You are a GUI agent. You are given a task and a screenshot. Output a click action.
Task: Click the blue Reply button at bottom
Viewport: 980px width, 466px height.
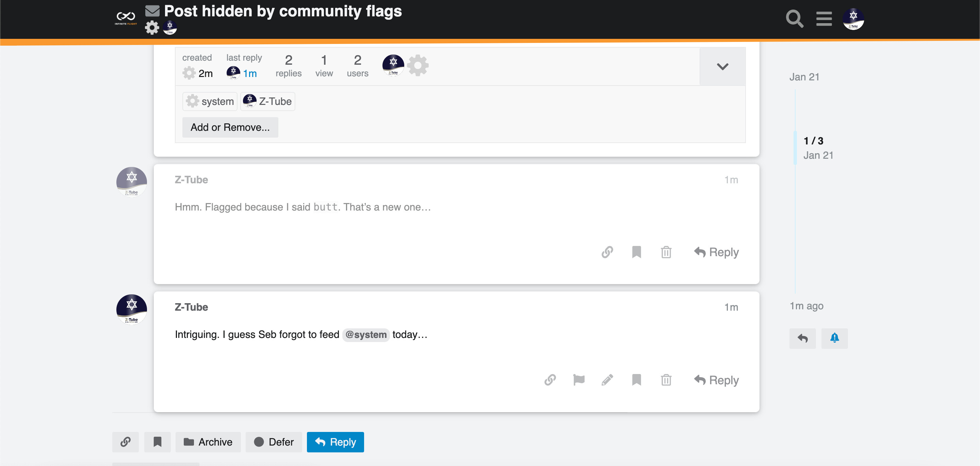pos(335,441)
